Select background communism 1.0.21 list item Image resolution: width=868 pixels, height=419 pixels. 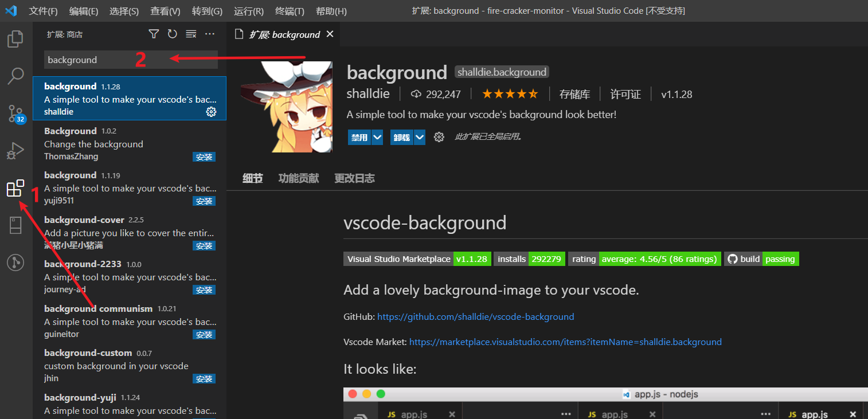[130, 321]
